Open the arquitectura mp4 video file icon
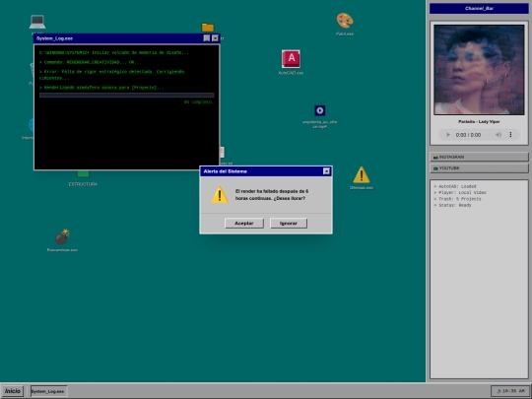 [319, 110]
